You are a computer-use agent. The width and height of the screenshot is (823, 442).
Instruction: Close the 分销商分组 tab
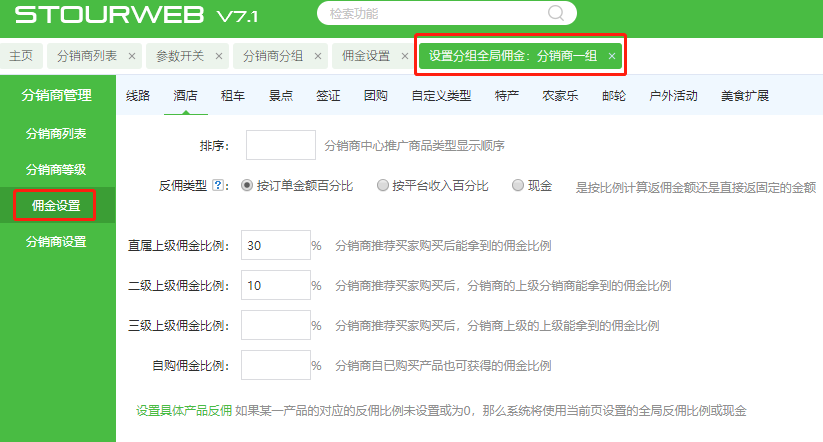coord(318,56)
